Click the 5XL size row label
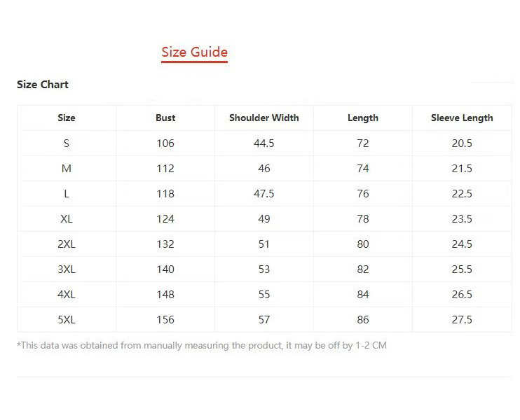The height and width of the screenshot is (420, 520). pyautogui.click(x=67, y=320)
